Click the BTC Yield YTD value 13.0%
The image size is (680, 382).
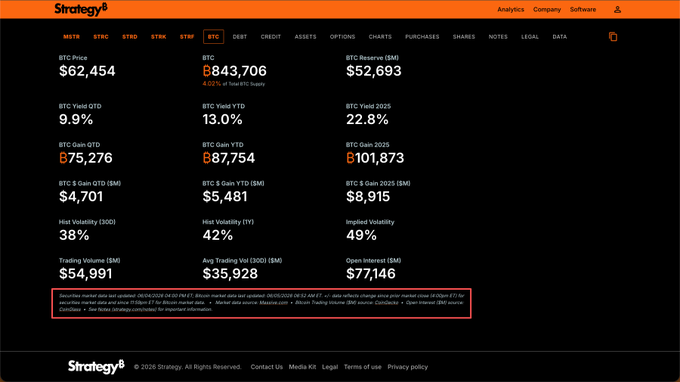point(222,120)
